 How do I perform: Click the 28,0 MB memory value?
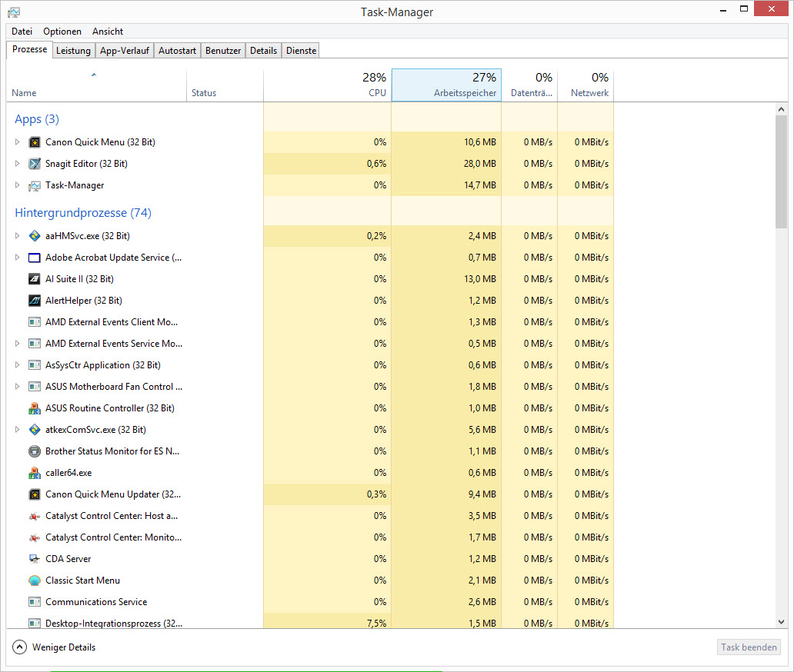click(480, 164)
